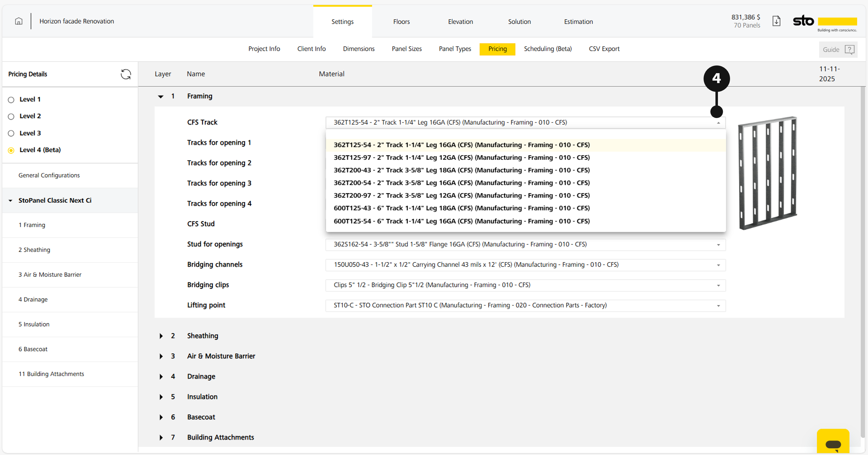The width and height of the screenshot is (868, 455).
Task: Go to 11 Building Attachments in the sidebar
Action: pyautogui.click(x=70, y=374)
